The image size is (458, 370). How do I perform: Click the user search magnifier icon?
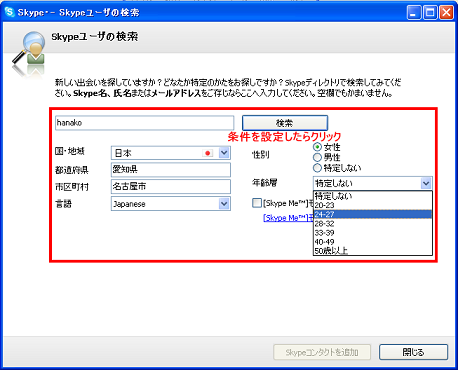point(29,49)
